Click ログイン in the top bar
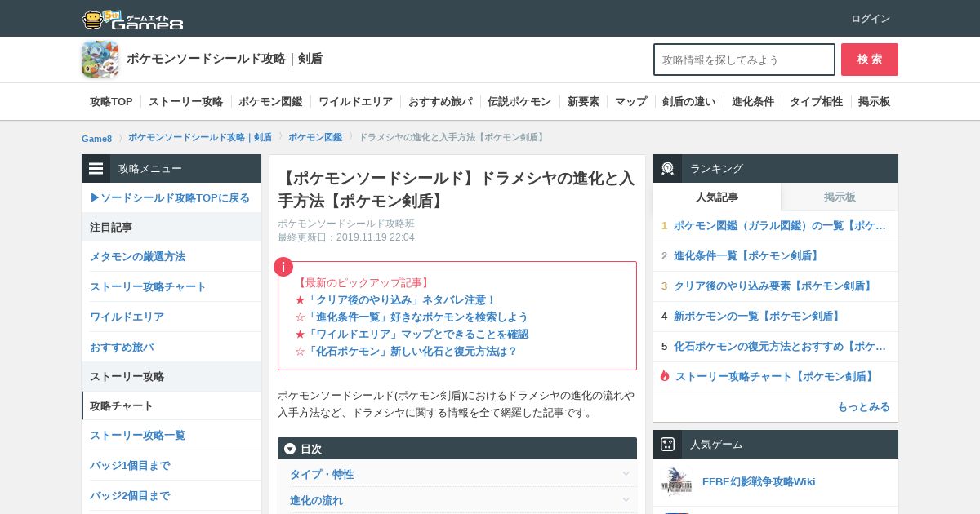Screen dimensions: 980x514 click(871, 19)
